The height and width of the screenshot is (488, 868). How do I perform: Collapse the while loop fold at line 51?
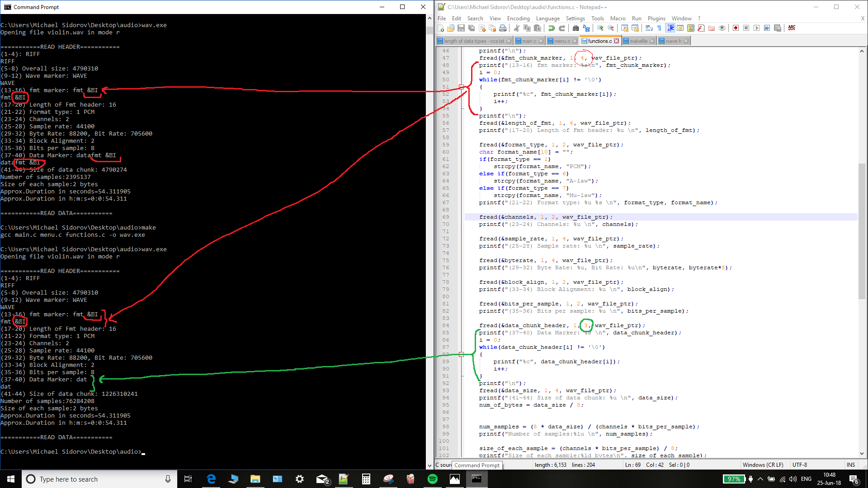pos(461,87)
